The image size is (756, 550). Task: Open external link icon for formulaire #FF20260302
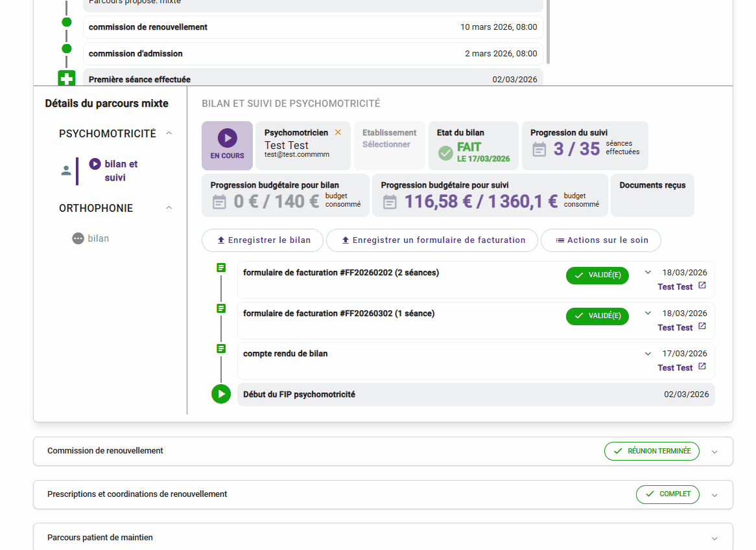(702, 327)
